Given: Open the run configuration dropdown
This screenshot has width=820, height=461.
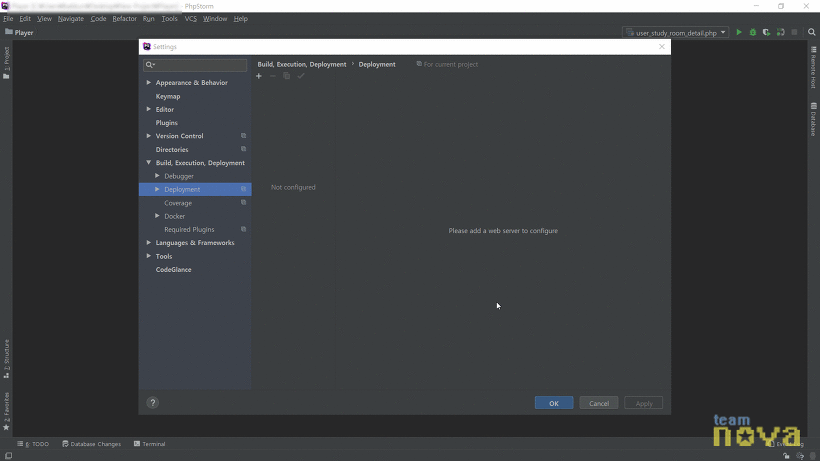Looking at the screenshot, I should 676,32.
